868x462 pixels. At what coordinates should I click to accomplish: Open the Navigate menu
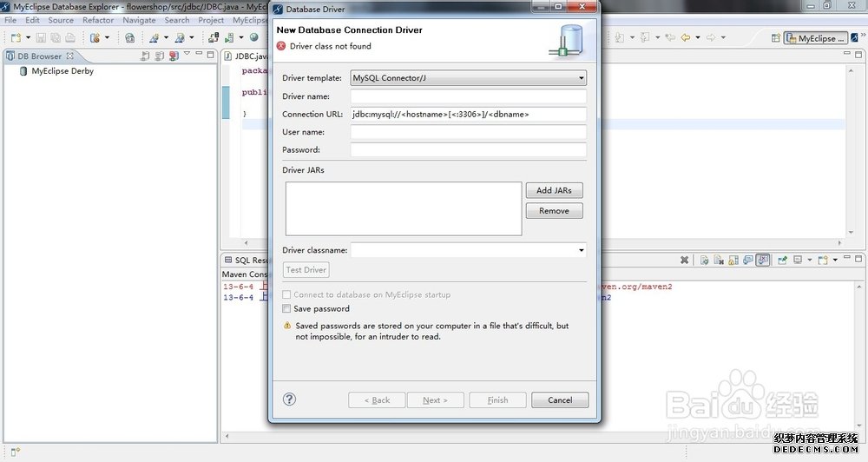pos(139,20)
